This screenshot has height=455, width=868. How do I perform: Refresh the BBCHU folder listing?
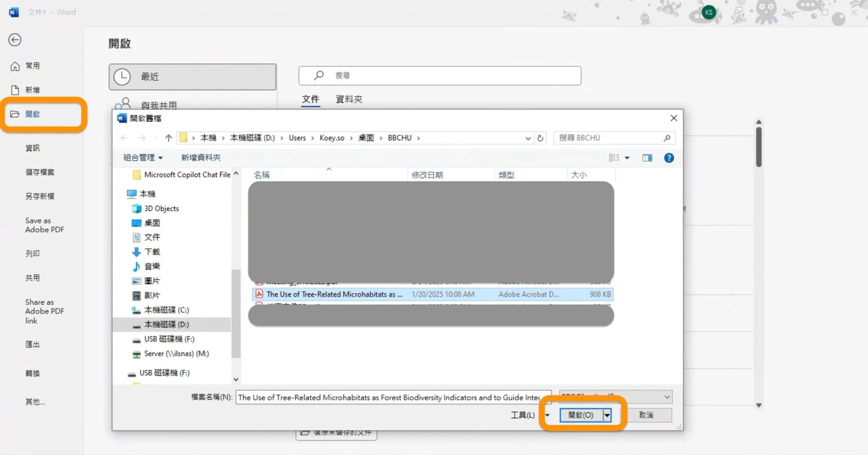[540, 138]
